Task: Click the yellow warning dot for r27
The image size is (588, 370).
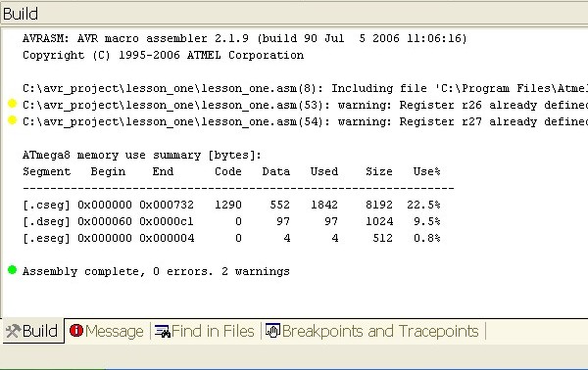Action: pyautogui.click(x=13, y=120)
